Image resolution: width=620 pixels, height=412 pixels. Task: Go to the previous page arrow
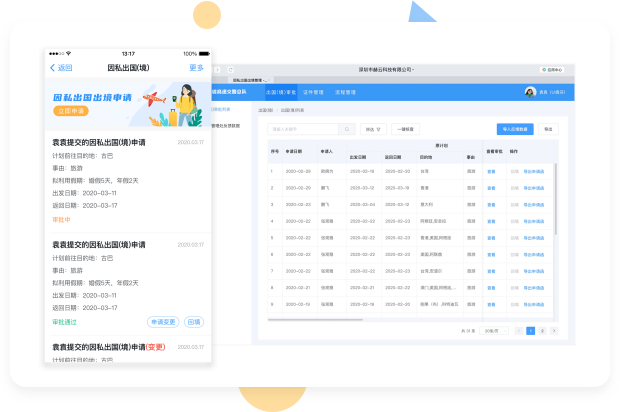(x=518, y=329)
